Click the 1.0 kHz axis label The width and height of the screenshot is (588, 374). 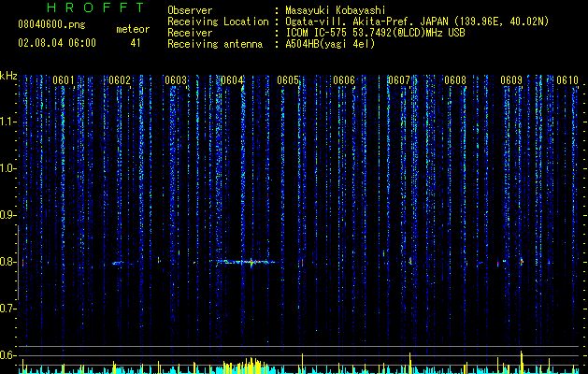(x=8, y=168)
